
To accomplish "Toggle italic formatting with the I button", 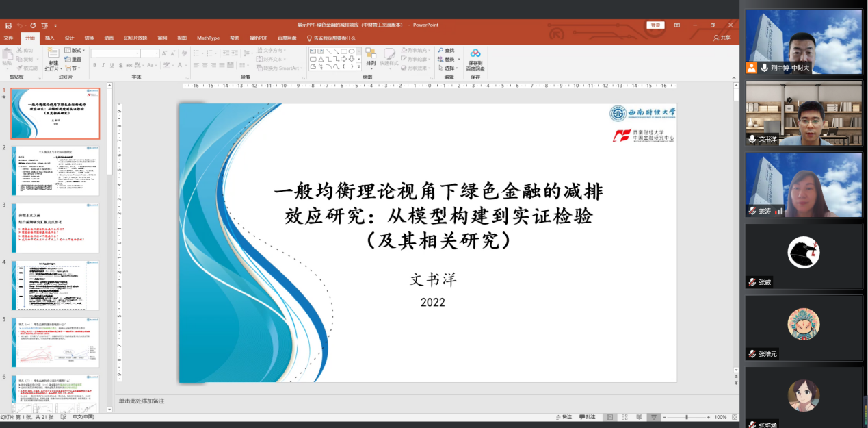I will pos(103,64).
